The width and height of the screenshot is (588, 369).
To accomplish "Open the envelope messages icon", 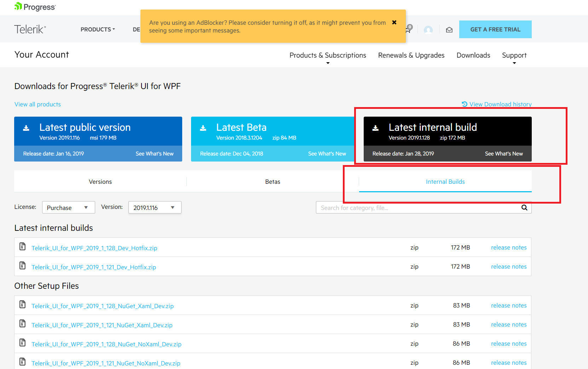I will (x=449, y=30).
